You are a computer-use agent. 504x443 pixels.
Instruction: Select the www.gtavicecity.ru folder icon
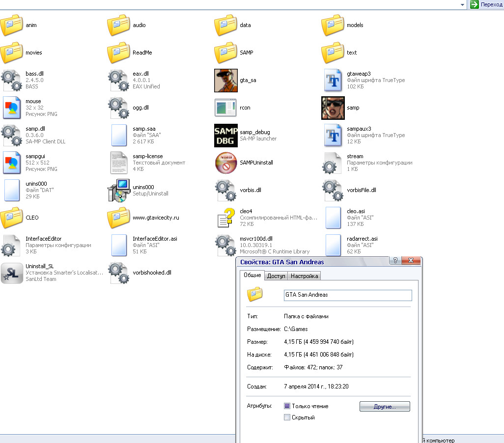(118, 218)
